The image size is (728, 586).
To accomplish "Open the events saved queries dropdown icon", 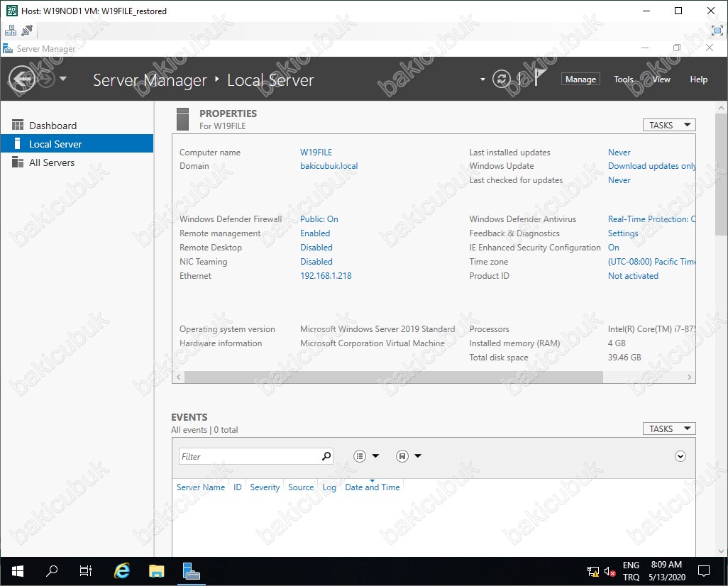I will tap(409, 456).
